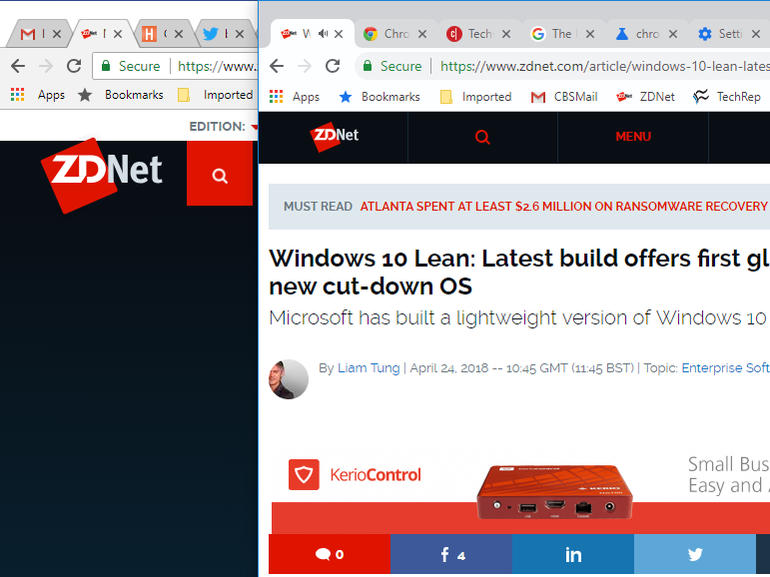Click the address bar URL in right window
Screen dimensions: 770x577
click(605, 66)
